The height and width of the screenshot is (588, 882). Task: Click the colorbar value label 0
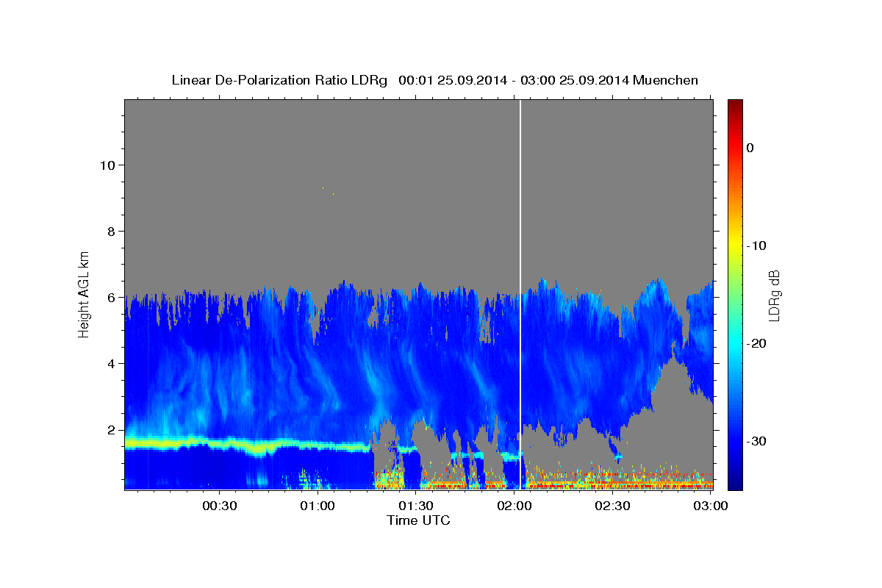pos(750,148)
